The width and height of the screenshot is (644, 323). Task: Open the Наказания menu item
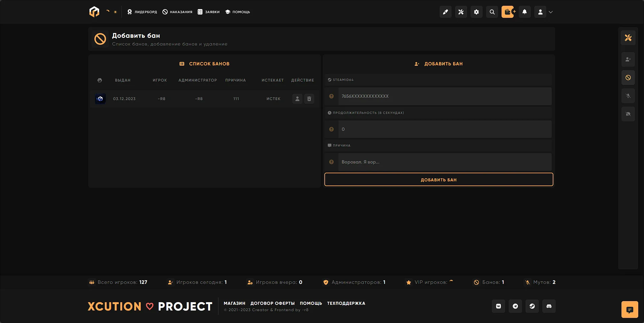[x=178, y=12]
